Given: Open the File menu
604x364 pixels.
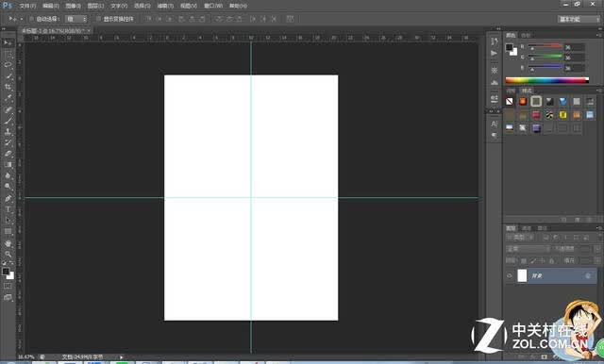Looking at the screenshot, I should tap(27, 6).
